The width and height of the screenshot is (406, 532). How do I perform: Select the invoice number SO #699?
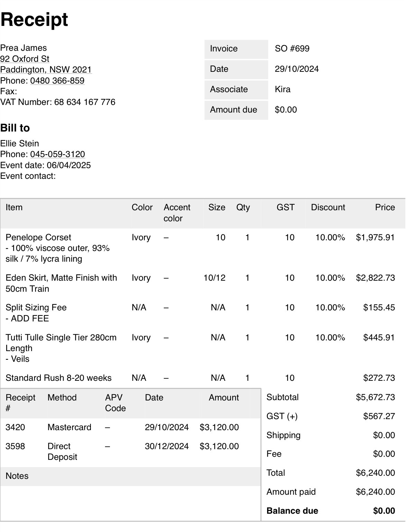point(292,49)
